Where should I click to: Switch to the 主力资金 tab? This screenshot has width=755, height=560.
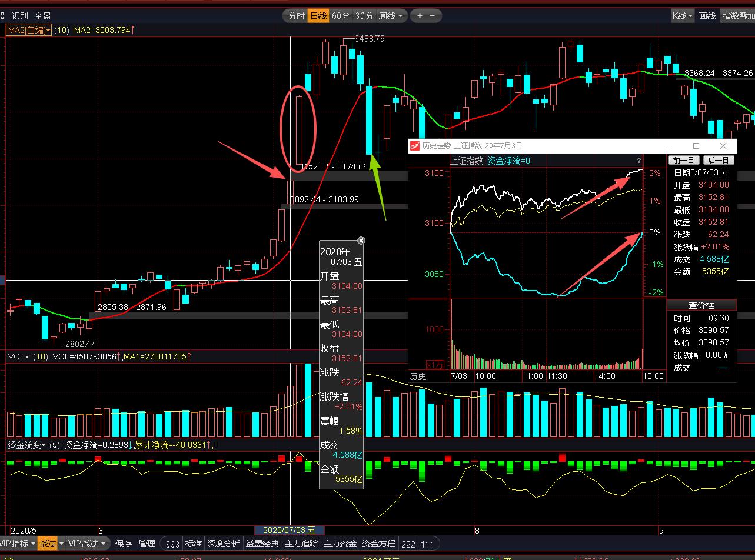click(x=340, y=544)
